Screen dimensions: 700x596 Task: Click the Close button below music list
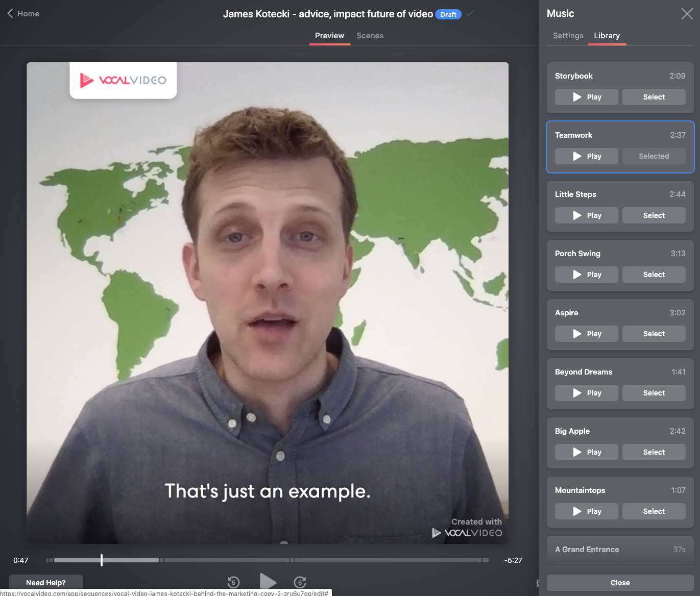click(x=620, y=583)
